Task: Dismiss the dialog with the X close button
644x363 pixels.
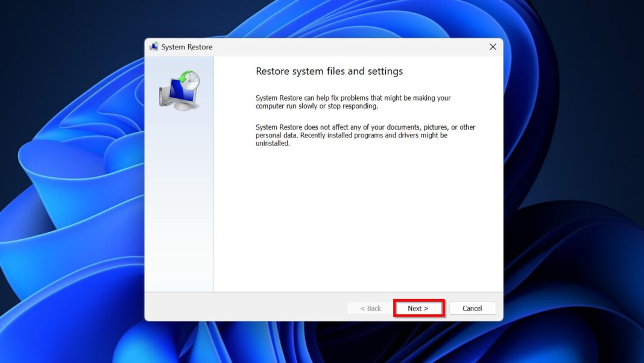Action: (x=492, y=46)
